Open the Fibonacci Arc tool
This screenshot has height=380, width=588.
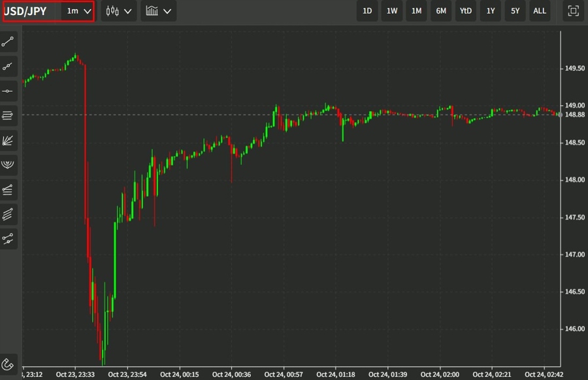8,164
